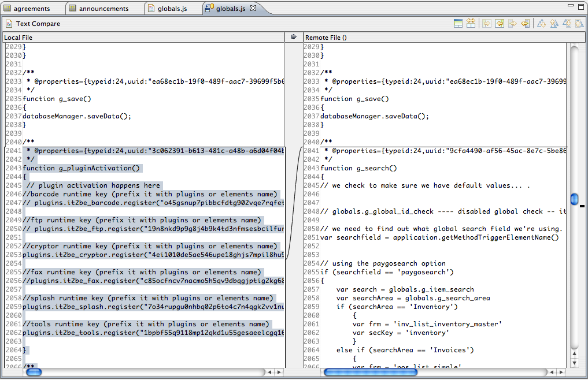Go to next change
The image size is (588, 380).
click(567, 23)
